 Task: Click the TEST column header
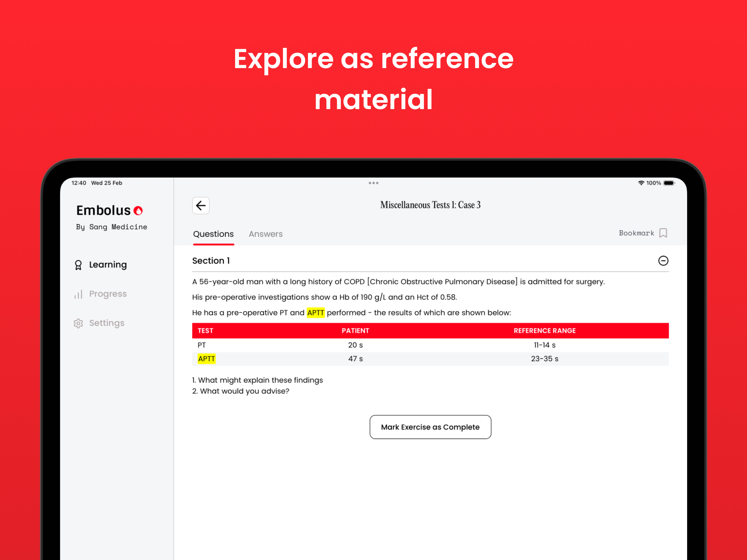click(x=205, y=331)
